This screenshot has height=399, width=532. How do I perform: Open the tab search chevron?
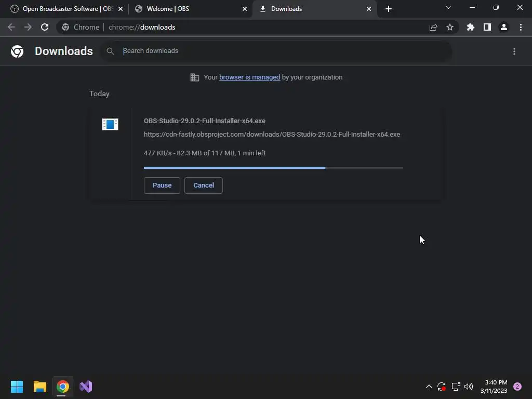448,7
